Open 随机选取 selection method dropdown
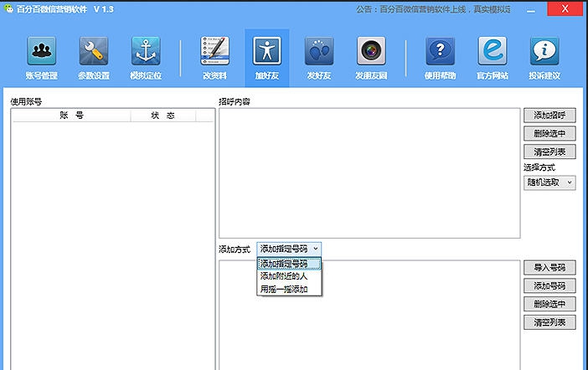 (x=549, y=182)
